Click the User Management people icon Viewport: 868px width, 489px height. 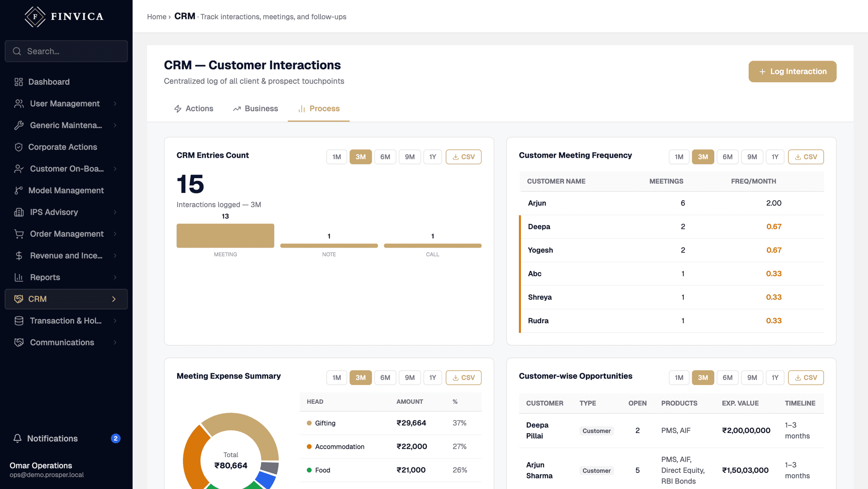(x=19, y=103)
